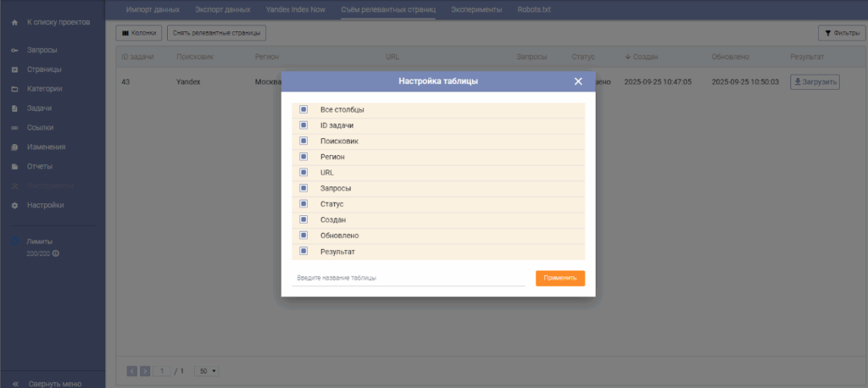
Task: Collapse the sidebar with Свернуть меню arrows
Action: click(x=14, y=381)
